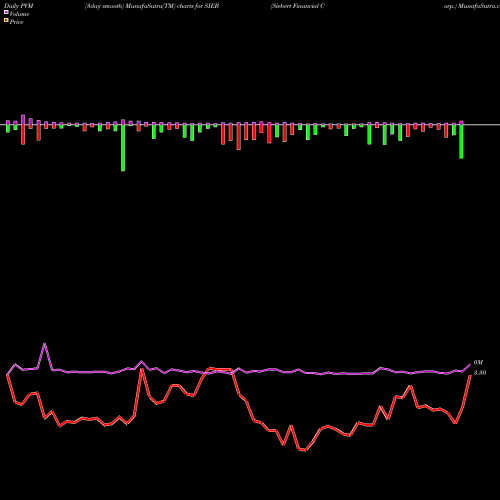Click the '8.30' price value label
The width and height of the screenshot is (500, 500).
(x=480, y=373)
